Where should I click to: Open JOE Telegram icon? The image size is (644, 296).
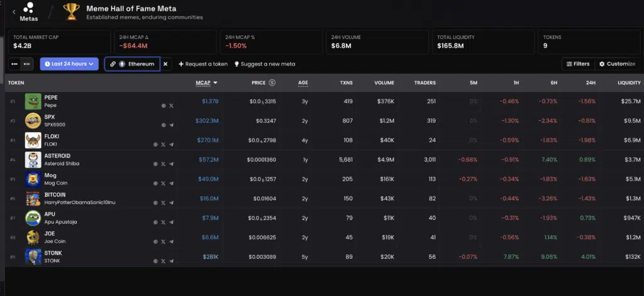(171, 241)
